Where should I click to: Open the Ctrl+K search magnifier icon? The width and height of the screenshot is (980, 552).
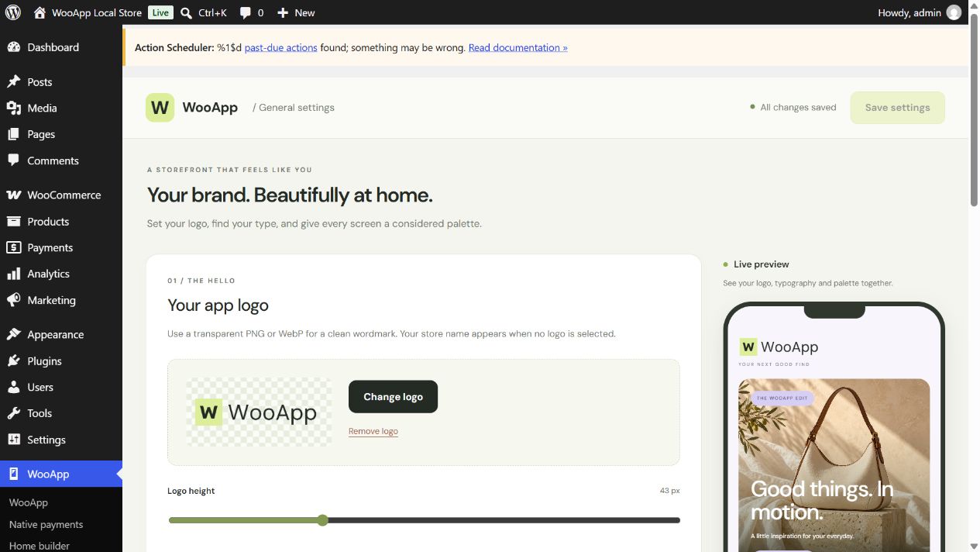tap(186, 12)
